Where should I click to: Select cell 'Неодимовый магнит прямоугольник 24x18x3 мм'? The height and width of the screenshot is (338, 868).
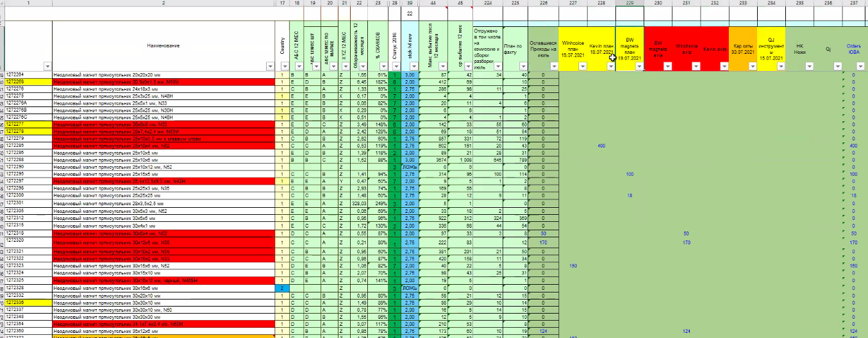click(164, 89)
